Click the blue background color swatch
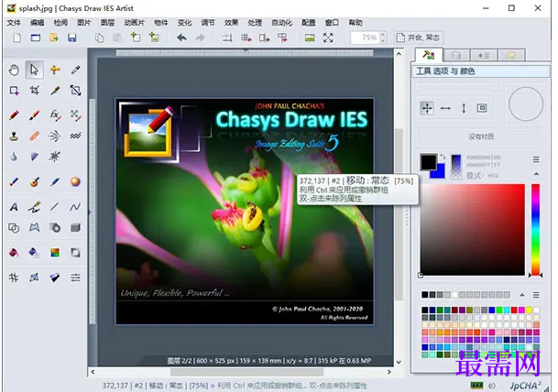 440,172
